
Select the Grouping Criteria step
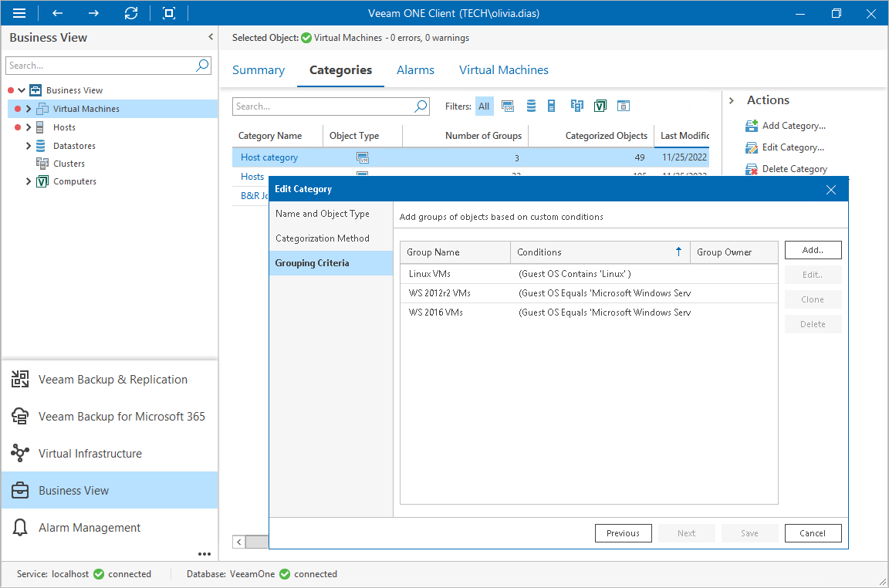pyautogui.click(x=331, y=263)
